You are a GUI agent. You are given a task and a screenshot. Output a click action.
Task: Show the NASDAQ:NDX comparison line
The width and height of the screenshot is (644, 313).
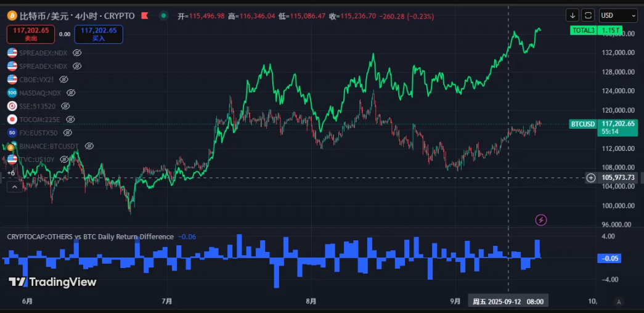(x=71, y=92)
